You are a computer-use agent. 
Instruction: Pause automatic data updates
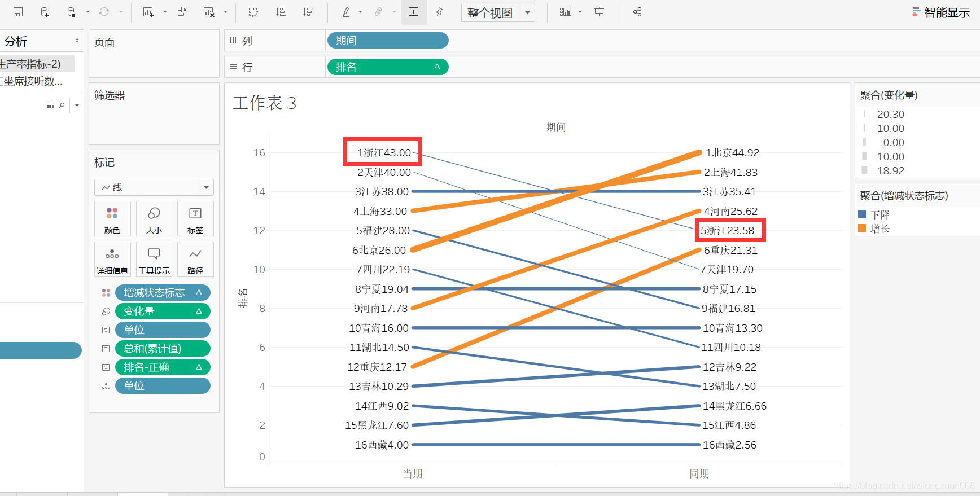(x=71, y=12)
